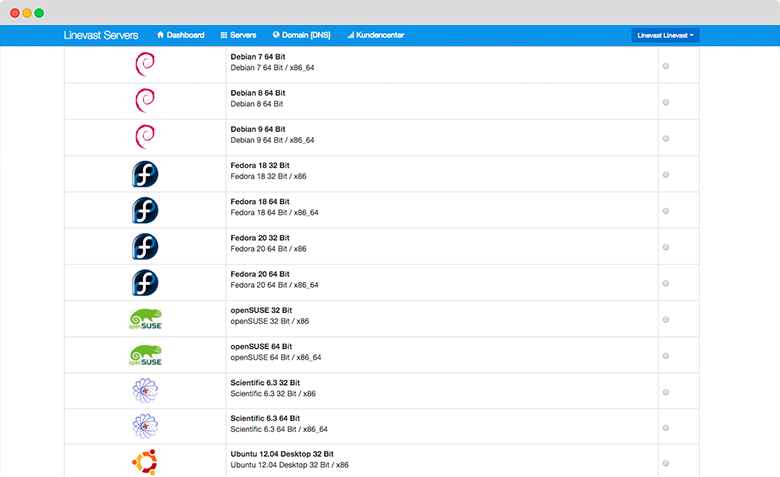Select Ubuntu 12.04 Desktop 32 Bit radio button
Viewport: 780px width, 477px height.
[x=666, y=464]
